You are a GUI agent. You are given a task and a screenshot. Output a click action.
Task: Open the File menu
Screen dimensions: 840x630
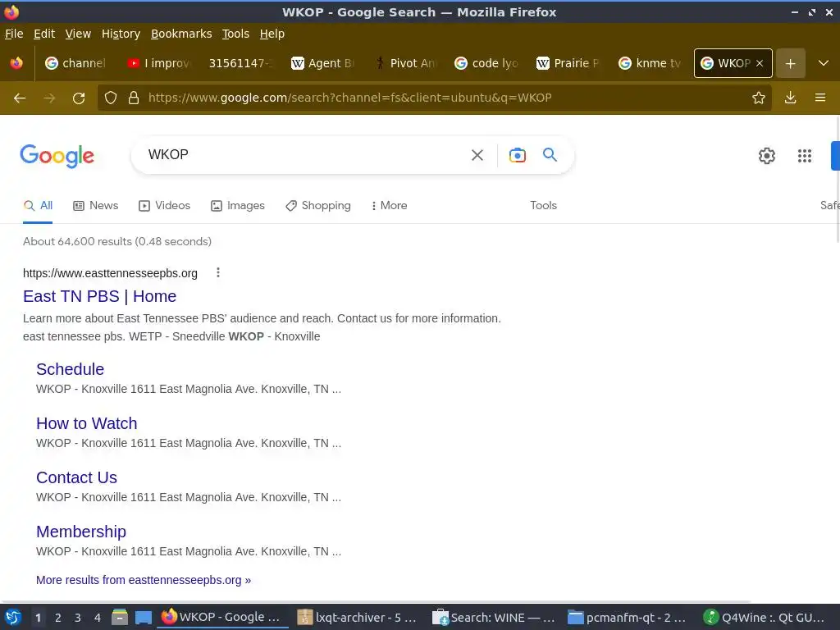[14, 34]
